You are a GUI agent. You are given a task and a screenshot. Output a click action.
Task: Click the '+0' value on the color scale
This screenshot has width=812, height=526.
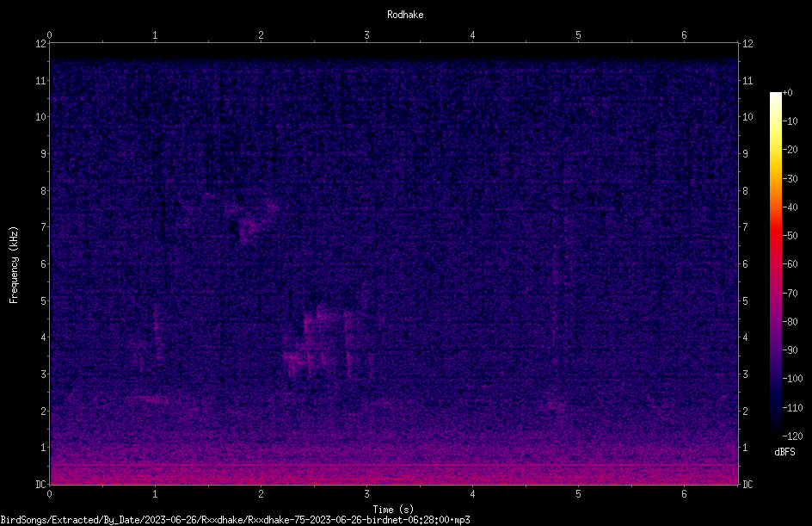point(788,93)
